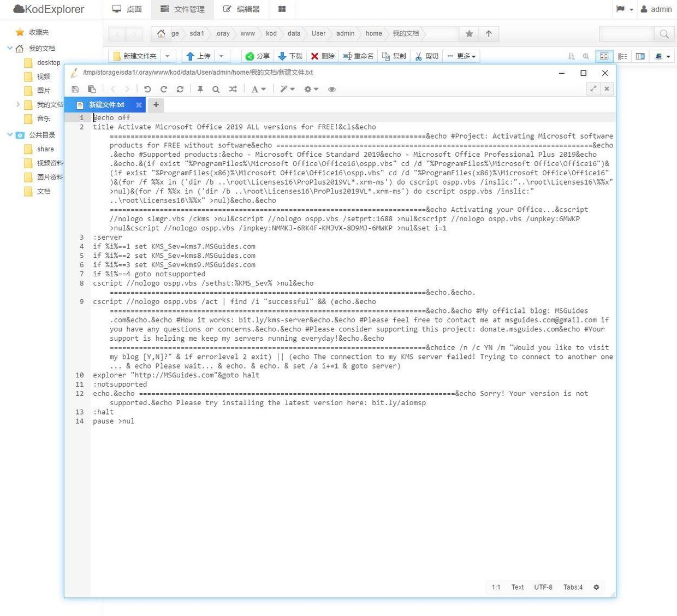Click the UTF-8 encoding in status bar
This screenshot has height=616, width=677.
click(543, 587)
